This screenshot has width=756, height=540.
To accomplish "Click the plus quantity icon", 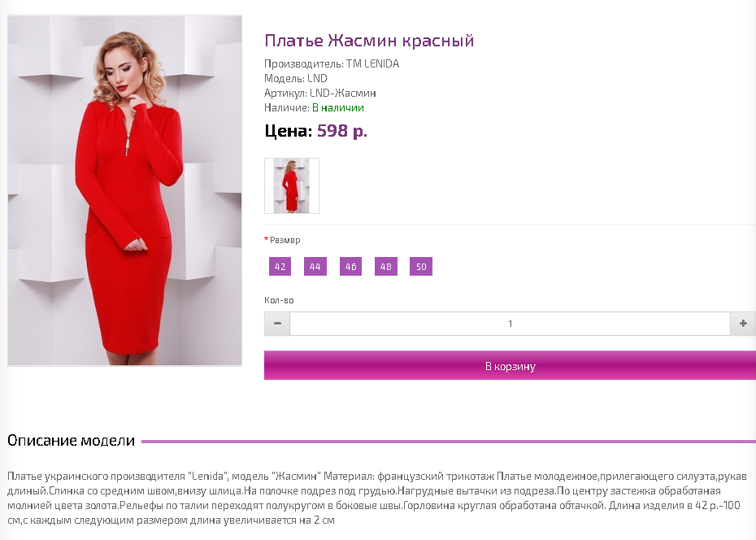I will coord(743,324).
